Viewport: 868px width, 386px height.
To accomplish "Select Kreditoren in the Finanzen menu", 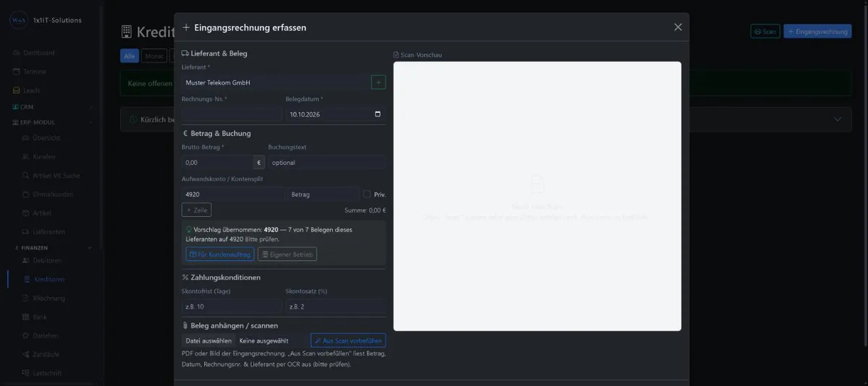I will coord(49,279).
